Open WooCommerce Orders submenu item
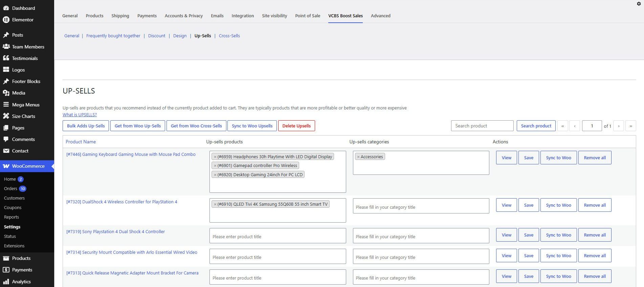 click(x=10, y=188)
